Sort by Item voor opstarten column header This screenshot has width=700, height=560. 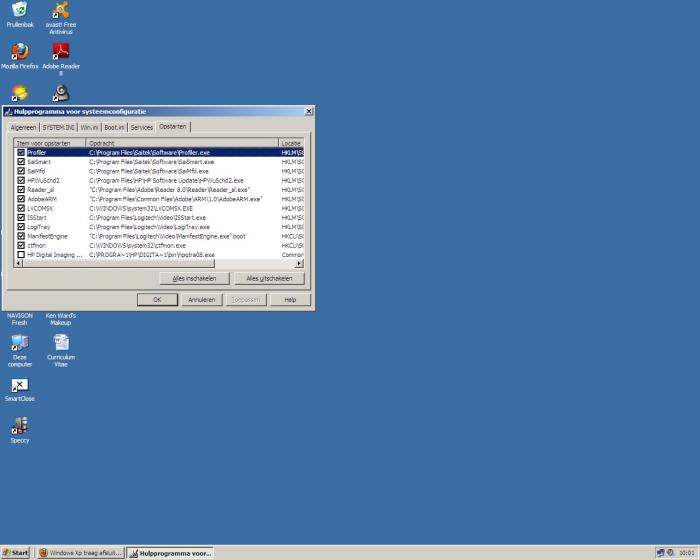pyautogui.click(x=50, y=143)
